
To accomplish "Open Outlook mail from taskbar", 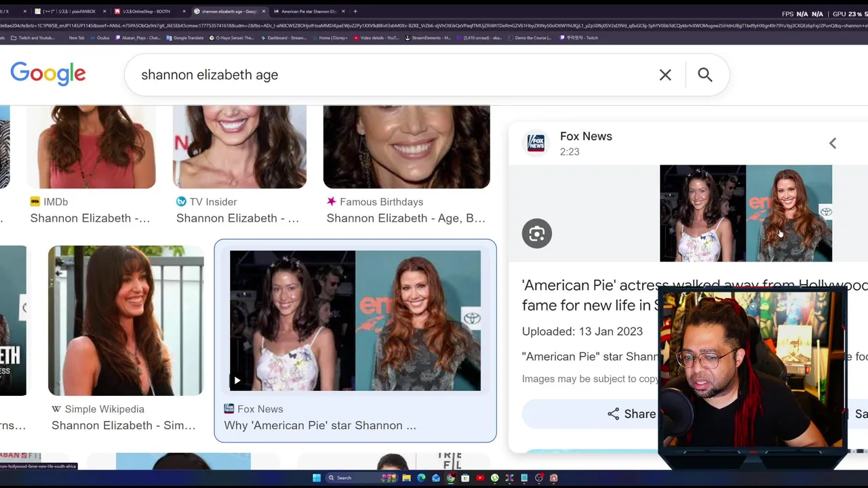I will click(436, 478).
